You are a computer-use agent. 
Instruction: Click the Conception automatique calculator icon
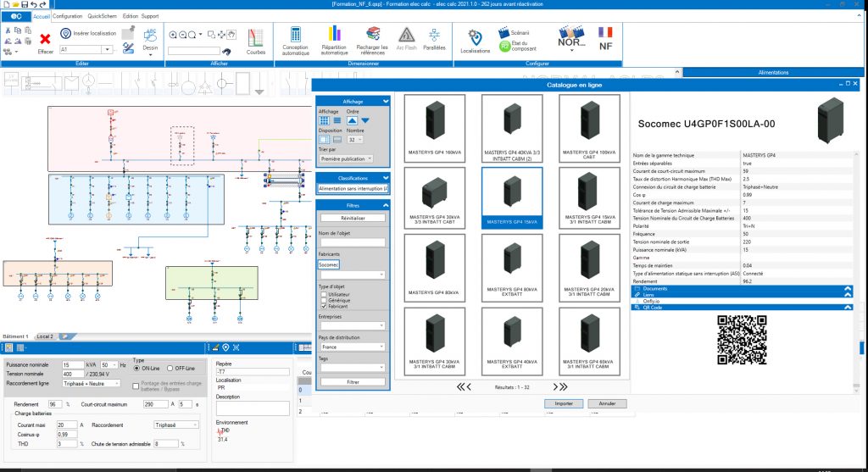point(296,36)
